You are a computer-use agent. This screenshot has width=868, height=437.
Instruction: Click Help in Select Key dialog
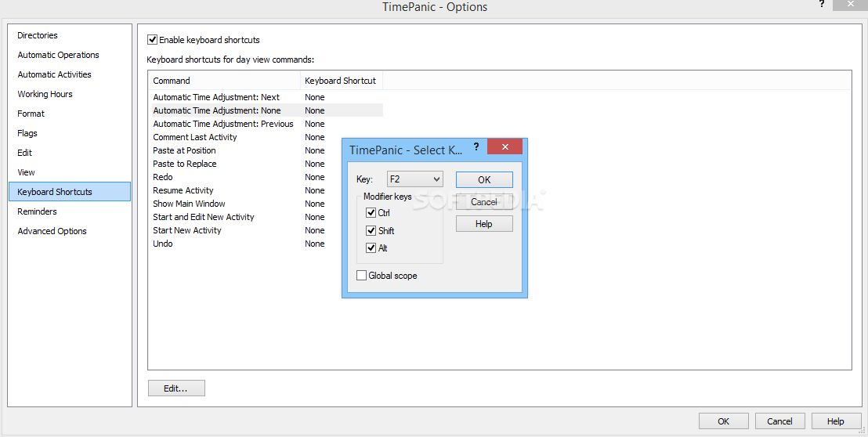[484, 224]
